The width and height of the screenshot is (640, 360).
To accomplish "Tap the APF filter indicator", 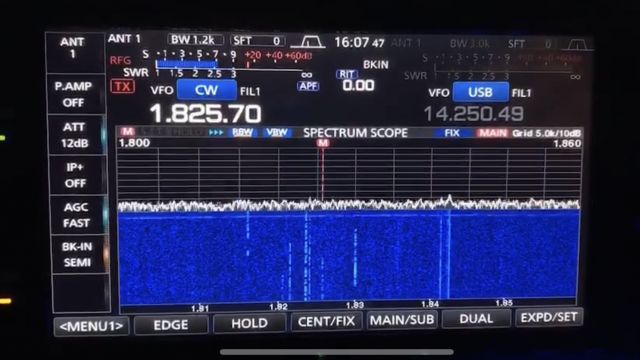I will click(308, 86).
